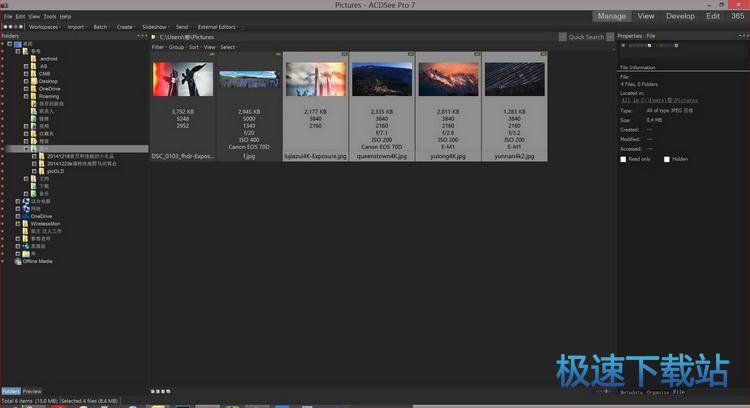Click the Batch toolbar button

tap(100, 27)
